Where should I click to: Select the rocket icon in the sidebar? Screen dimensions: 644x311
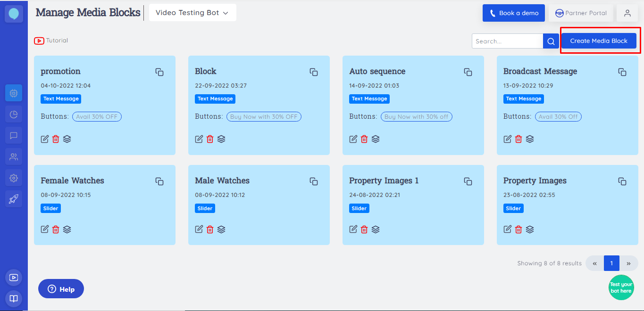[x=13, y=198]
